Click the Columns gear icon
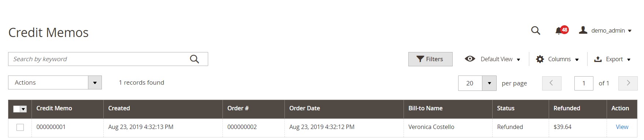644x140 pixels. pos(540,59)
